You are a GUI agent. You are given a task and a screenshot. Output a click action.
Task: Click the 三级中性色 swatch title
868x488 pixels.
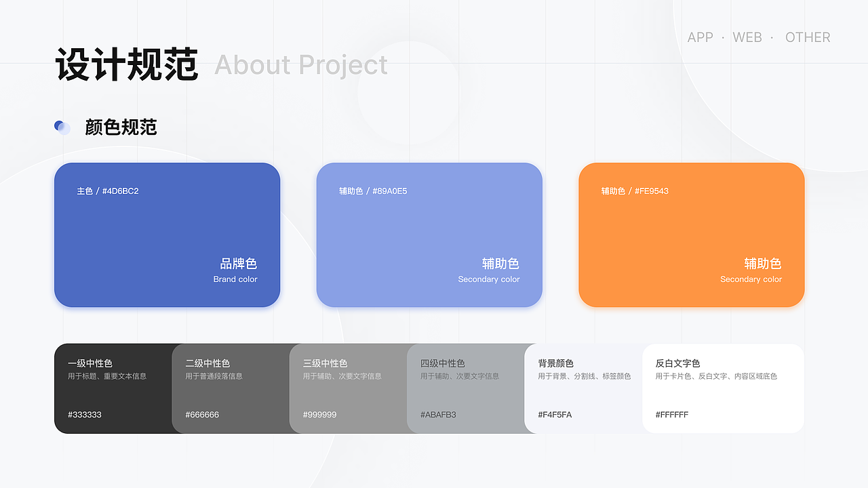click(x=325, y=363)
